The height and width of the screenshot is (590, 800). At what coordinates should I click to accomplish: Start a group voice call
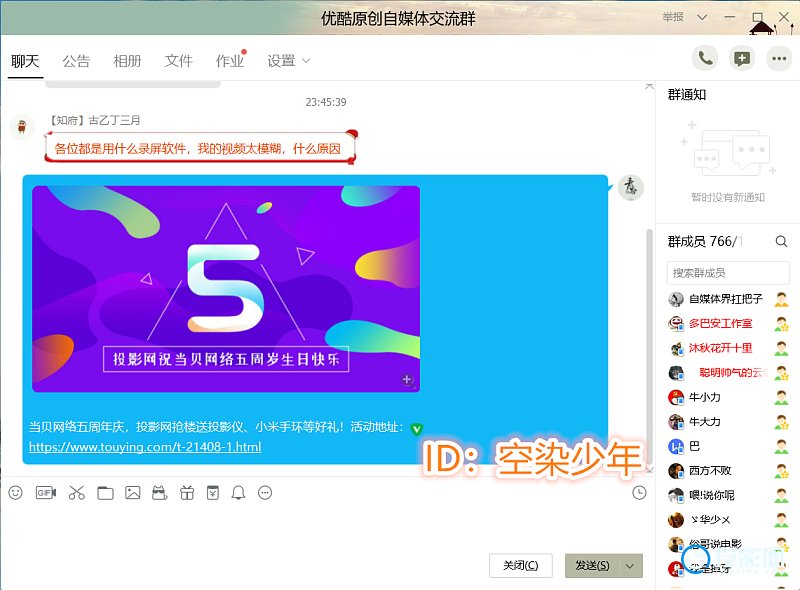705,59
